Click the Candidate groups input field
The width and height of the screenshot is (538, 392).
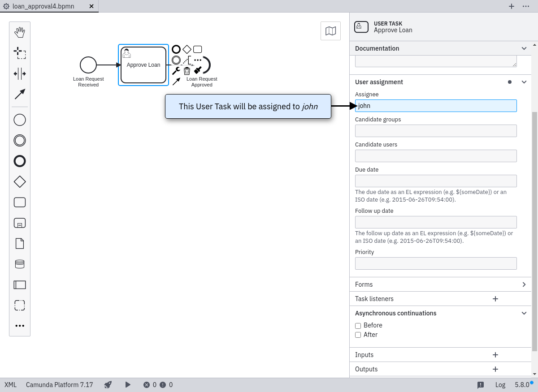(x=436, y=131)
